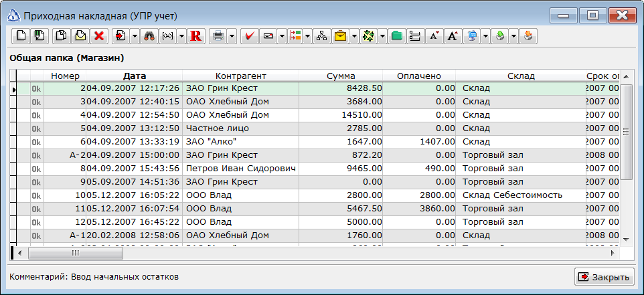Click the Склад column header

coord(521,76)
